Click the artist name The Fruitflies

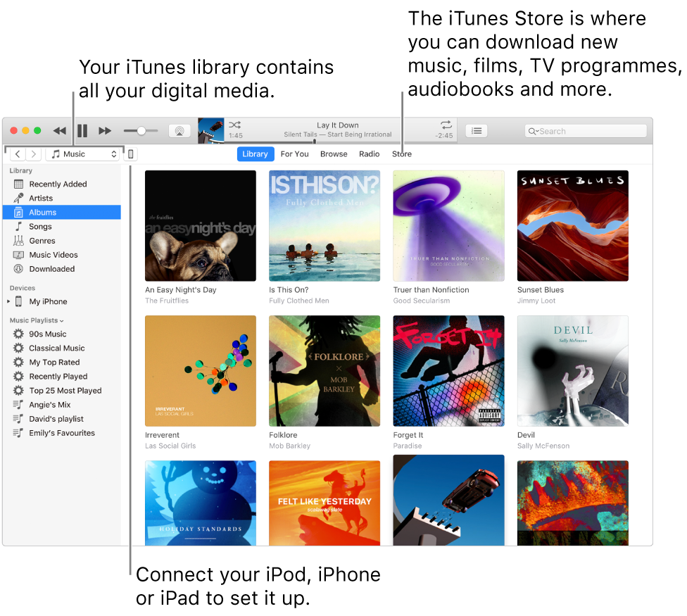[167, 301]
